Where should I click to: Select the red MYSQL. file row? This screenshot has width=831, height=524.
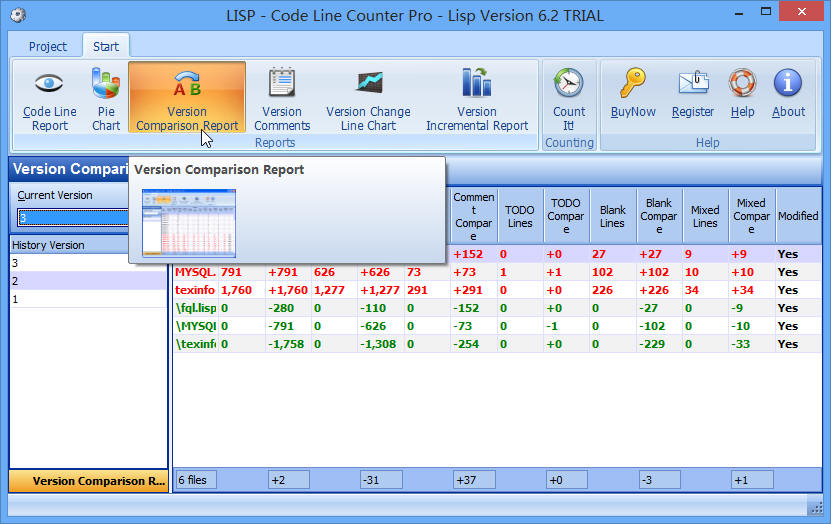pyautogui.click(x=497, y=272)
